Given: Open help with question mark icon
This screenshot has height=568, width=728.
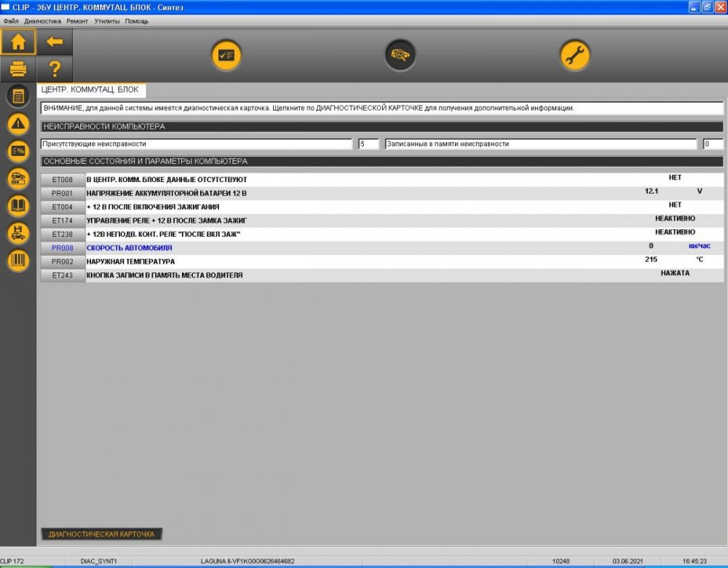Looking at the screenshot, I should click(x=55, y=69).
